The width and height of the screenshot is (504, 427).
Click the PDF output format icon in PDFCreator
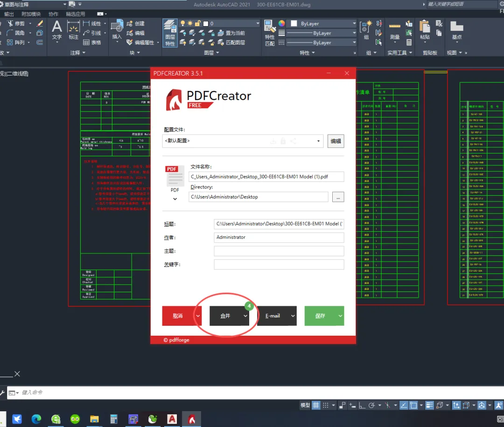coord(175,176)
